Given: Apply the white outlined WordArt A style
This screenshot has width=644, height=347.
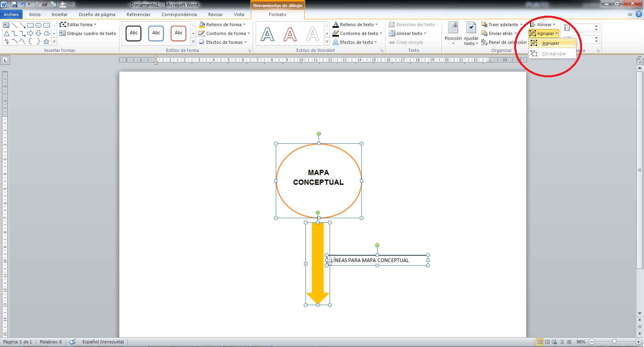Looking at the screenshot, I should tap(312, 34).
